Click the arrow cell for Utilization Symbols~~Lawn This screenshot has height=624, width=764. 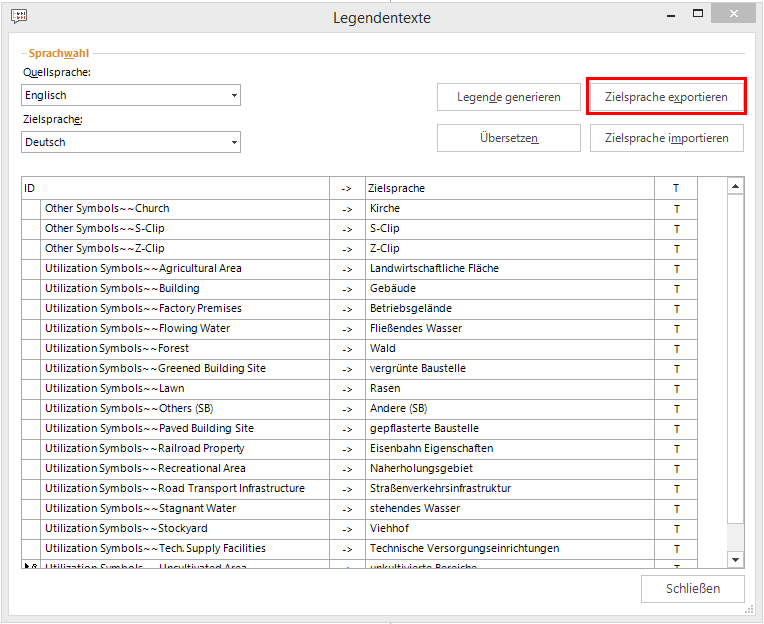point(347,389)
